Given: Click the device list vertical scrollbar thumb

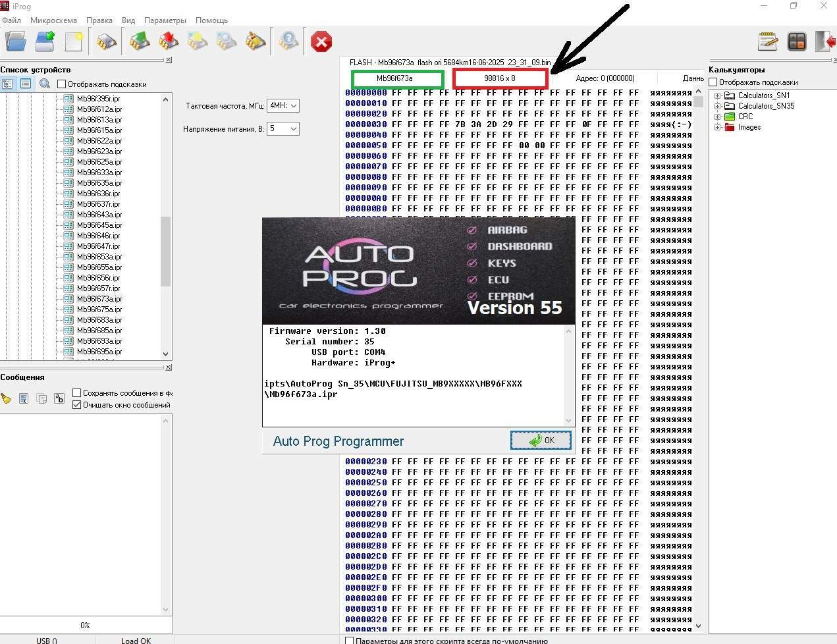Looking at the screenshot, I should (x=165, y=252).
